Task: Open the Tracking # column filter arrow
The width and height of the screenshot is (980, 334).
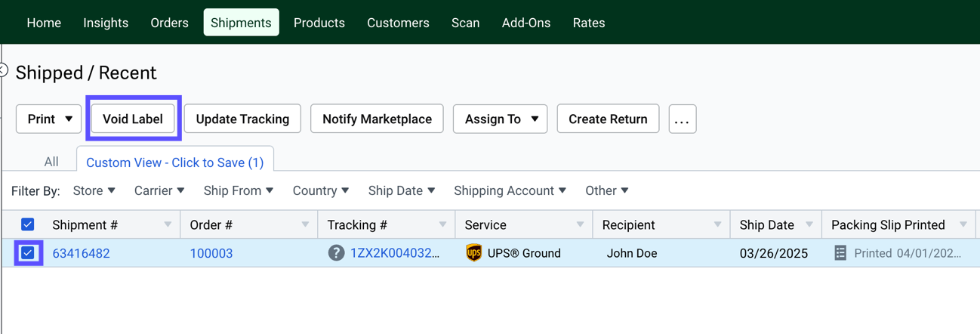Action: [x=442, y=225]
